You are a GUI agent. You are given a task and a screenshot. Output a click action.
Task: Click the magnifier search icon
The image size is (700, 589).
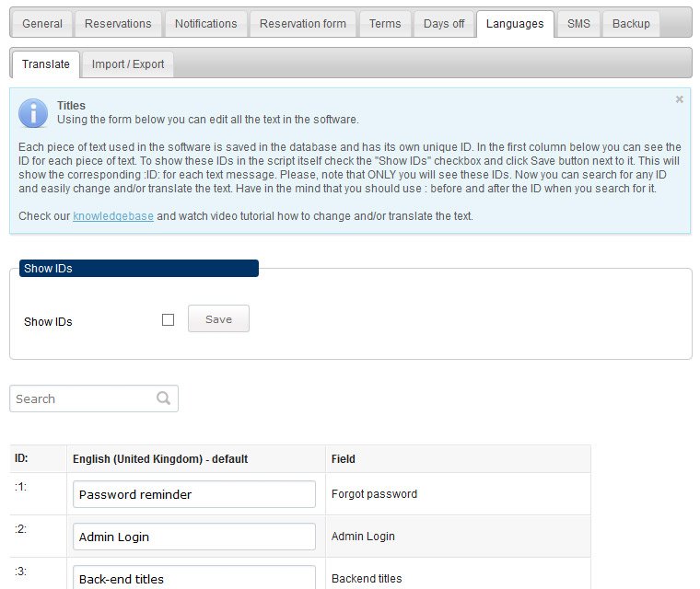coord(163,398)
